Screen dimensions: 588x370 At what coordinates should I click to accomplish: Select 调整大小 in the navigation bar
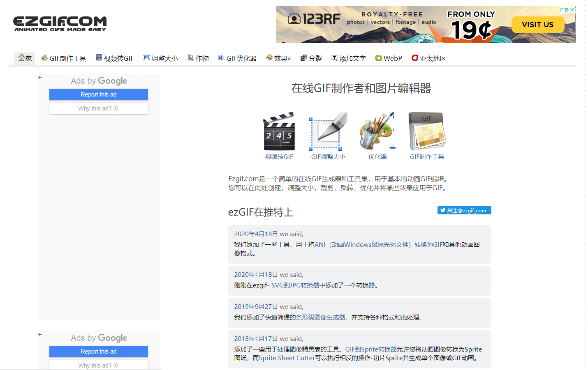161,58
